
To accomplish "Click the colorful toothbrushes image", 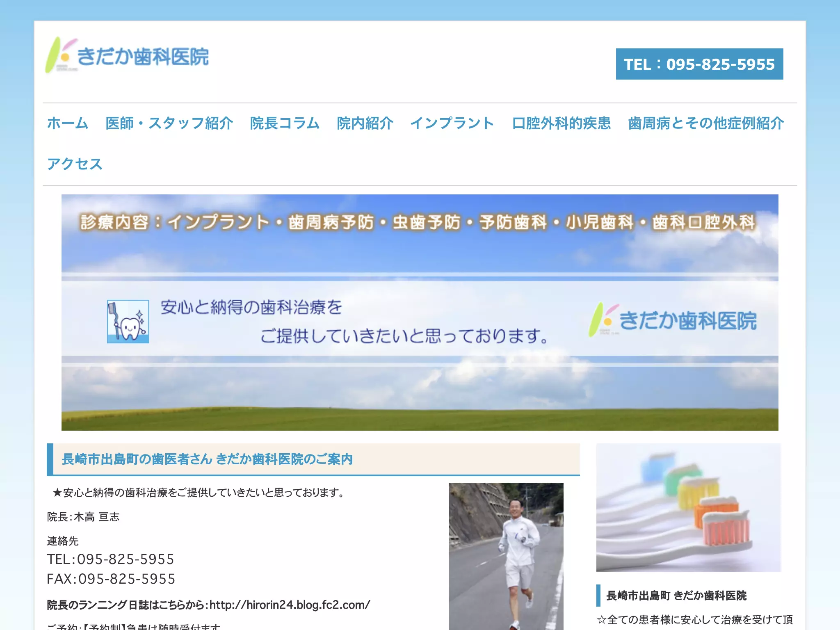I will [688, 507].
